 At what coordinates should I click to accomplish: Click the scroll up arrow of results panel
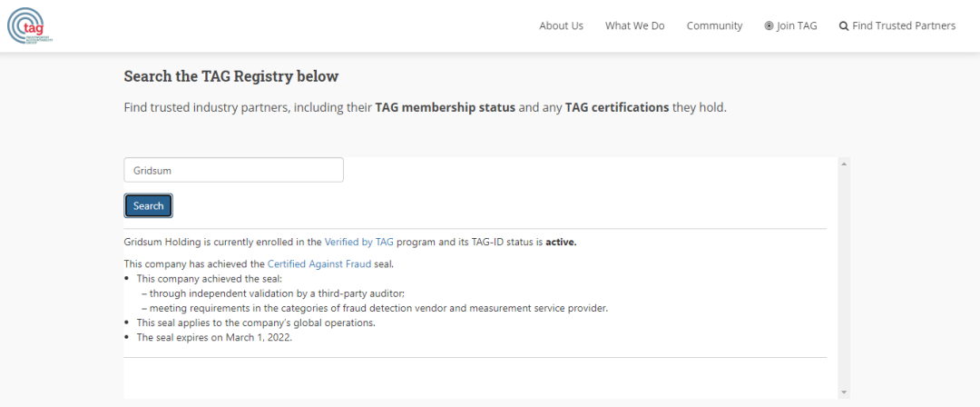(845, 164)
